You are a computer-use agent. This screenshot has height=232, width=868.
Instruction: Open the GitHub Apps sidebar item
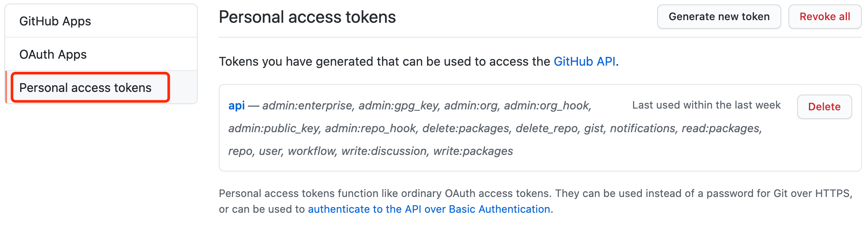55,21
